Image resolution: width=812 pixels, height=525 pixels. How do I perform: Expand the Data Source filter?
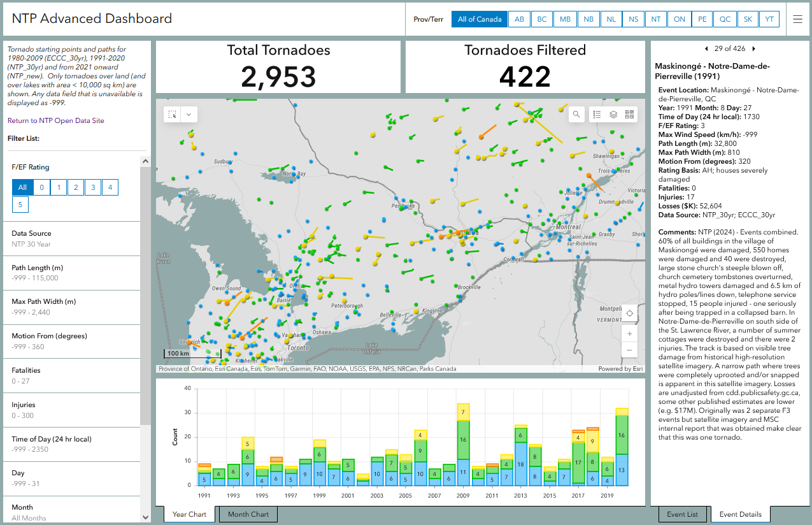pyautogui.click(x=72, y=239)
